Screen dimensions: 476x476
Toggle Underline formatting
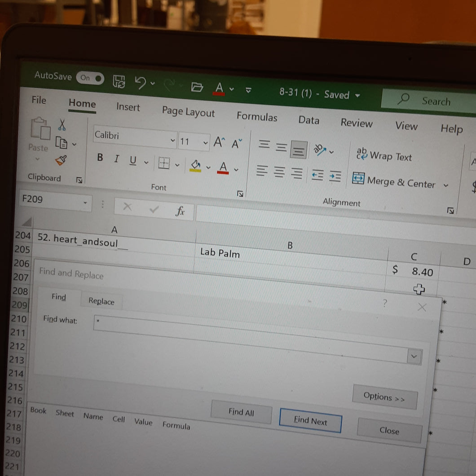coord(133,160)
